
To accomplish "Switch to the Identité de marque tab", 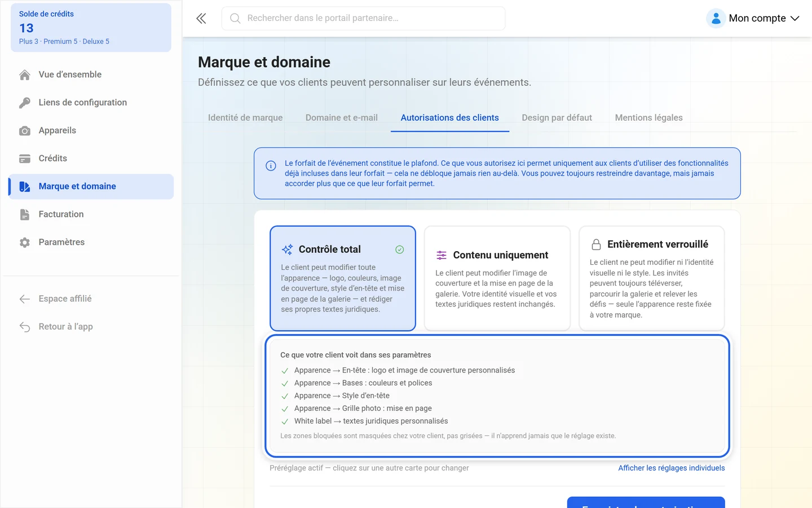I will pos(245,117).
